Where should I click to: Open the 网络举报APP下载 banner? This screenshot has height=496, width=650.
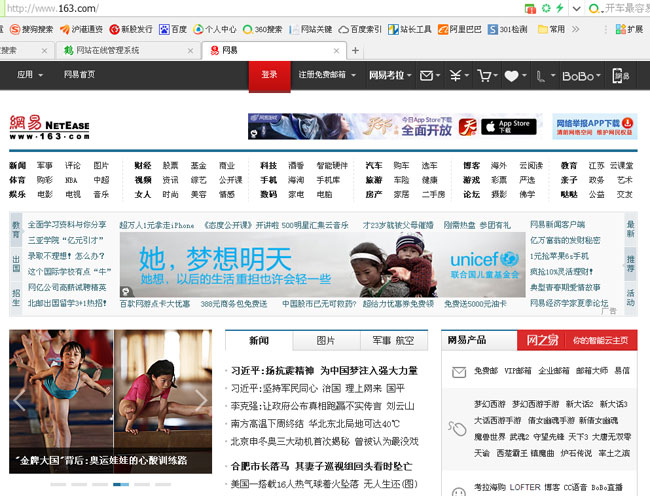[594, 126]
